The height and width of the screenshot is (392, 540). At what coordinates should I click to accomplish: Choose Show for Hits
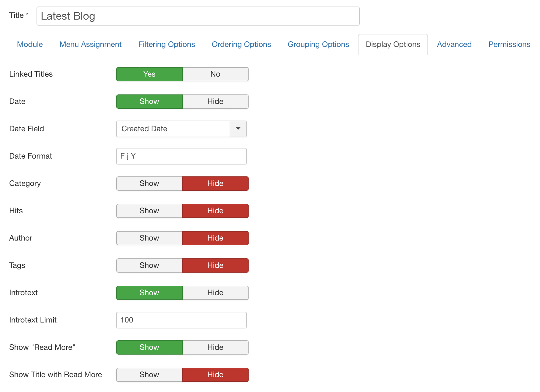click(149, 211)
